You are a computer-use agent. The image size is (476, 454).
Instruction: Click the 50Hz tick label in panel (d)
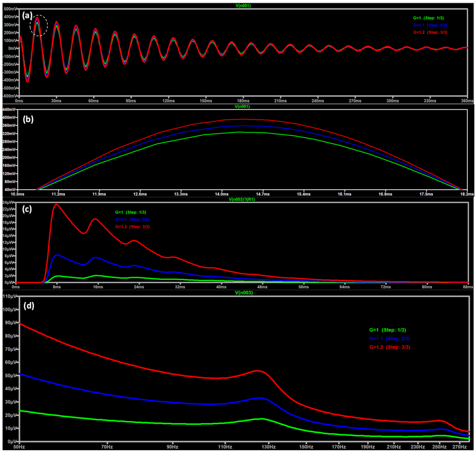[19, 447]
